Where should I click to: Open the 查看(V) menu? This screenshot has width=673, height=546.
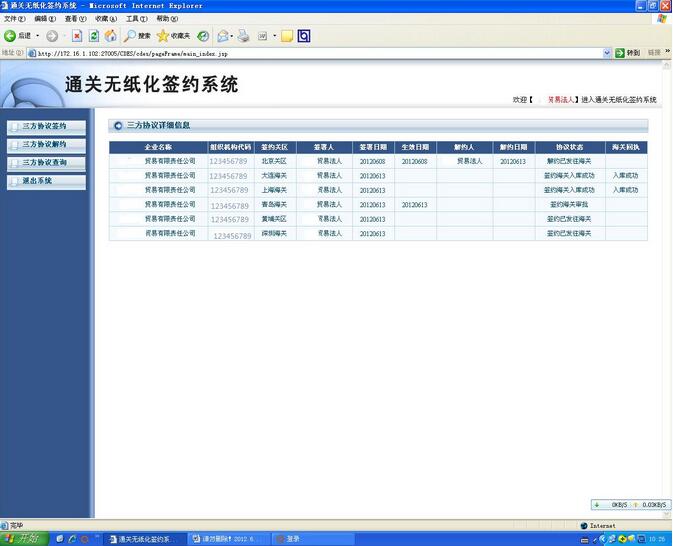pyautogui.click(x=76, y=19)
